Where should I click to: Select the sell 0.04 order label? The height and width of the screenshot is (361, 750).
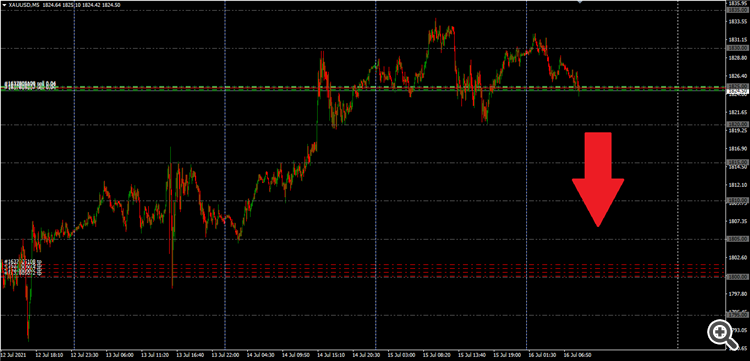click(31, 85)
